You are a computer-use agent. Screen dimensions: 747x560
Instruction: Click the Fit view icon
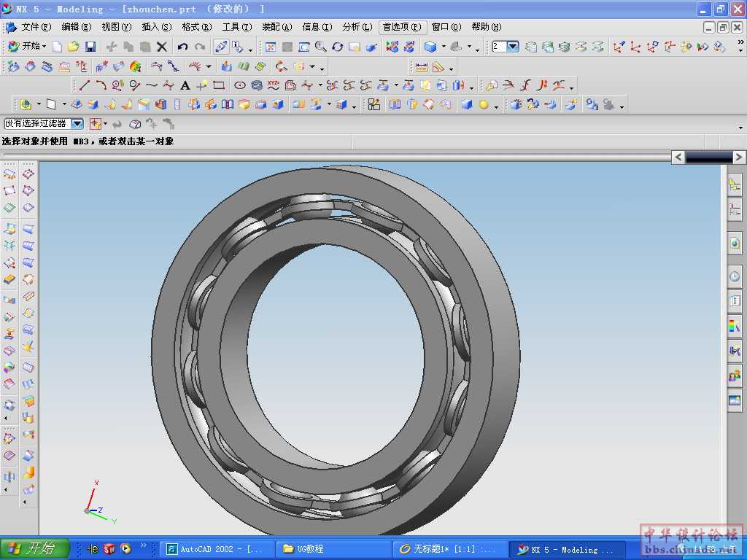270,47
